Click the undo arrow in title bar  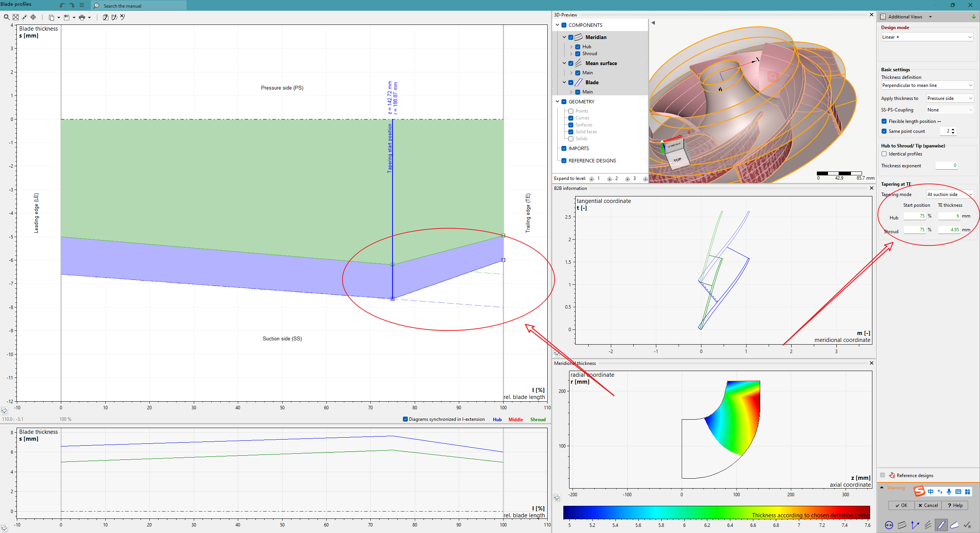tap(62, 5)
